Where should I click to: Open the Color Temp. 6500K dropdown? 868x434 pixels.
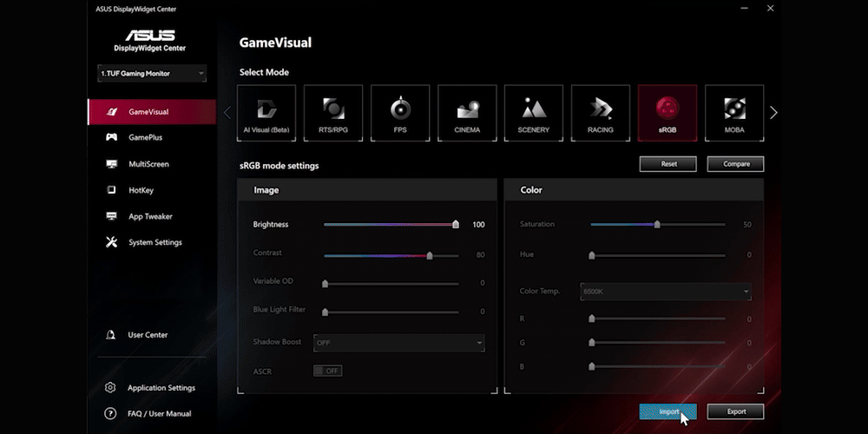(666, 292)
